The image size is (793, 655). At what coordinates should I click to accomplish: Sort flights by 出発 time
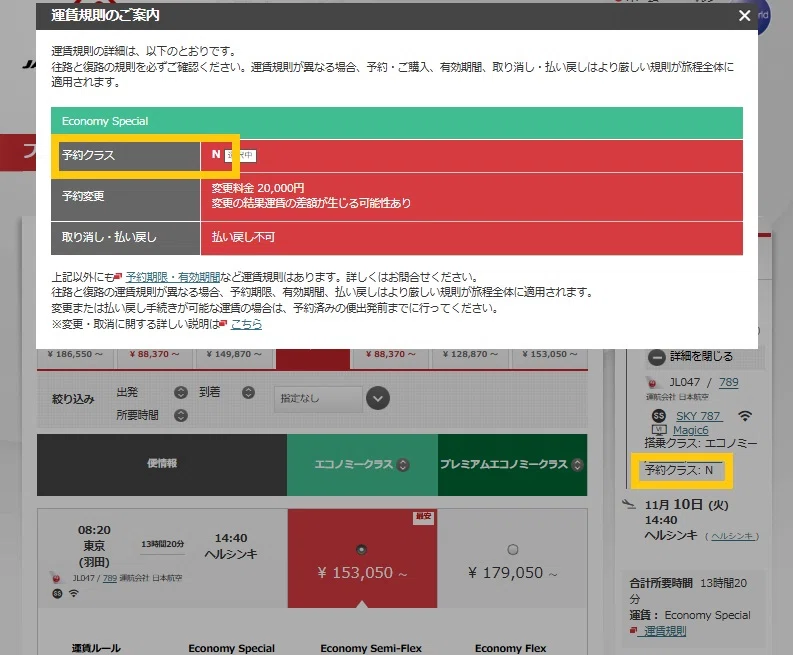point(181,392)
